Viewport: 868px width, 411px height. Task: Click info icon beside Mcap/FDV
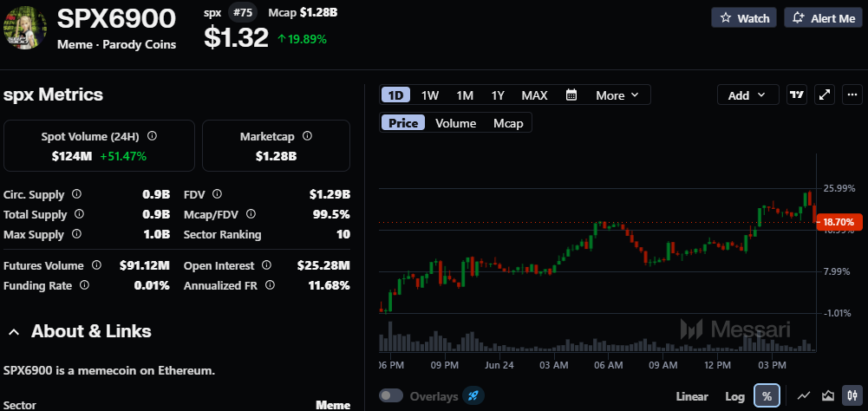click(x=251, y=214)
